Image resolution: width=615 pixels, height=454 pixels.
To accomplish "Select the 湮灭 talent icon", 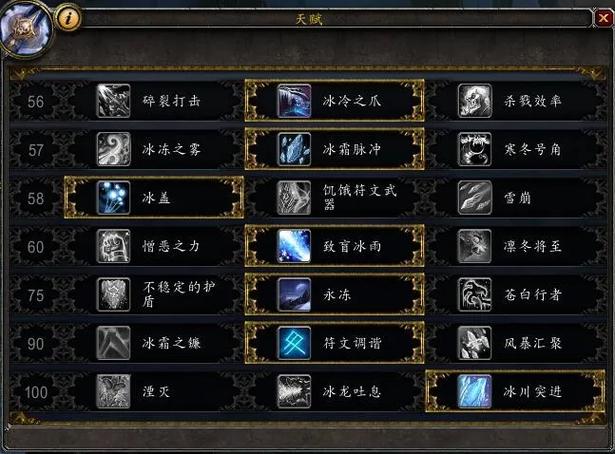I will (113, 391).
